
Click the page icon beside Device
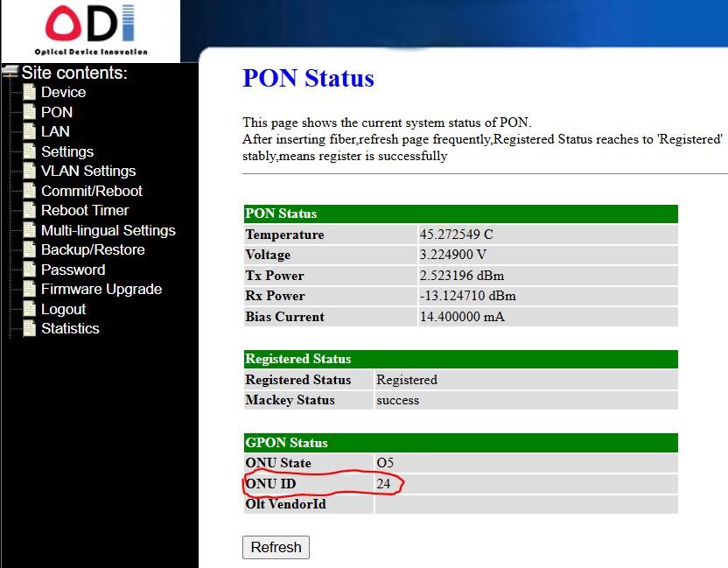click(x=29, y=92)
